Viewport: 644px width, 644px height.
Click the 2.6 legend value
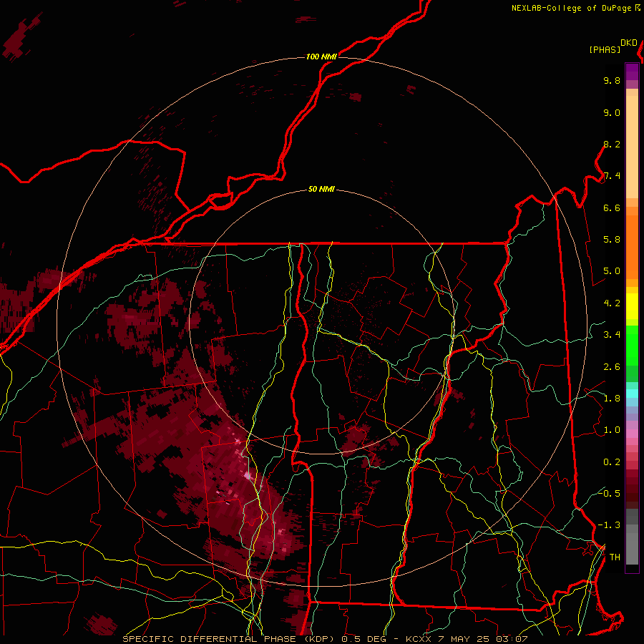click(612, 367)
